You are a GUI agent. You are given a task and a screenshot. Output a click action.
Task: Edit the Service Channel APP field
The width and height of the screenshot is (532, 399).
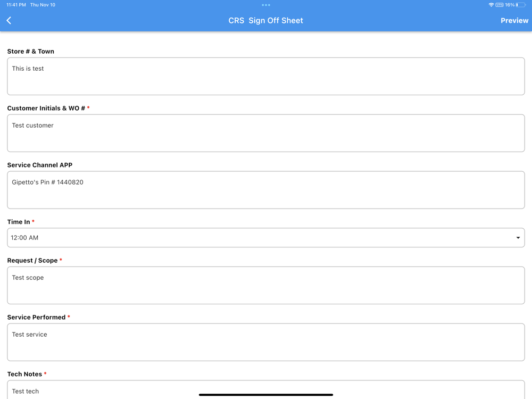click(266, 190)
